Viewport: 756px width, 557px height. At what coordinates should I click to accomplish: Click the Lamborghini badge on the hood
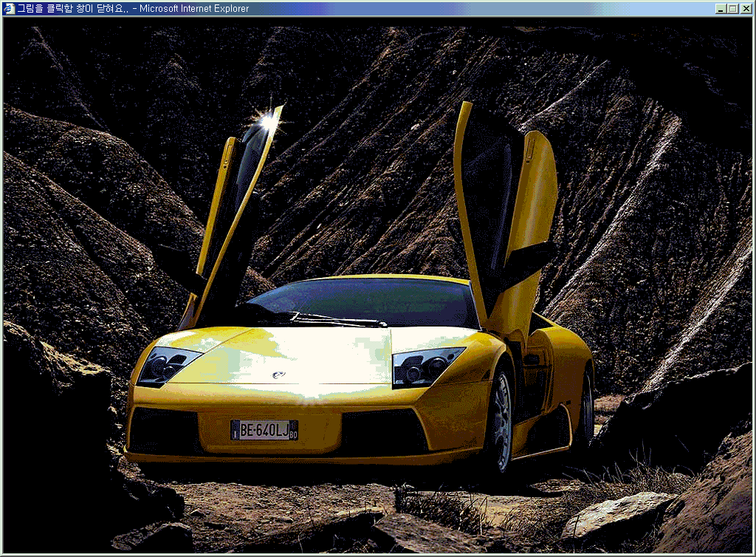coord(279,375)
